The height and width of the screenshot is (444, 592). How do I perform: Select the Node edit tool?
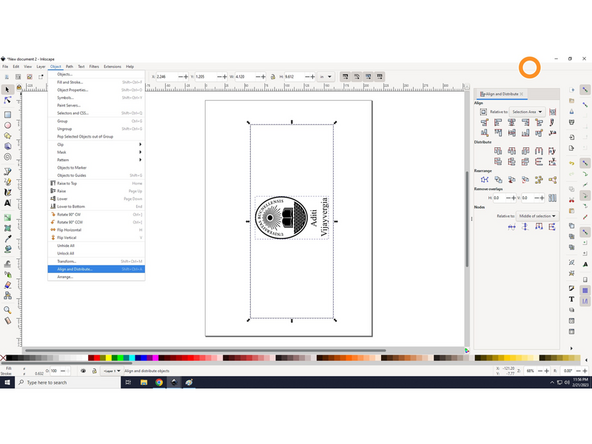click(x=7, y=100)
